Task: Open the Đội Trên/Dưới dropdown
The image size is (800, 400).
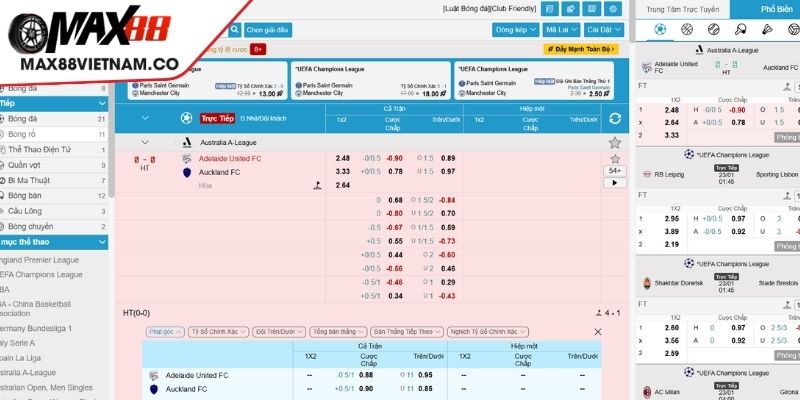Action: tap(279, 332)
